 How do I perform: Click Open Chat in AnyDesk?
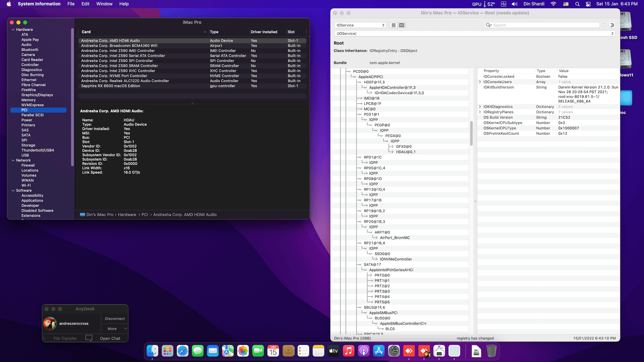(x=110, y=338)
